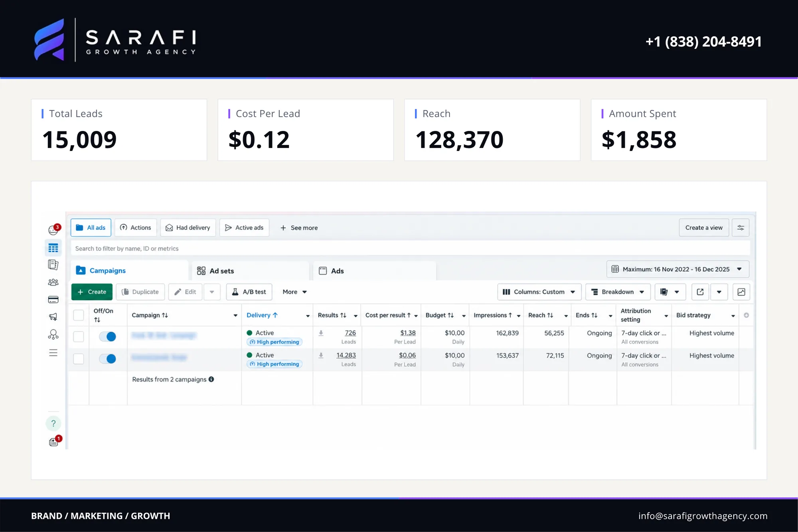Click the add column plus icon in header
Screen dimensions: 798x532
point(746,315)
